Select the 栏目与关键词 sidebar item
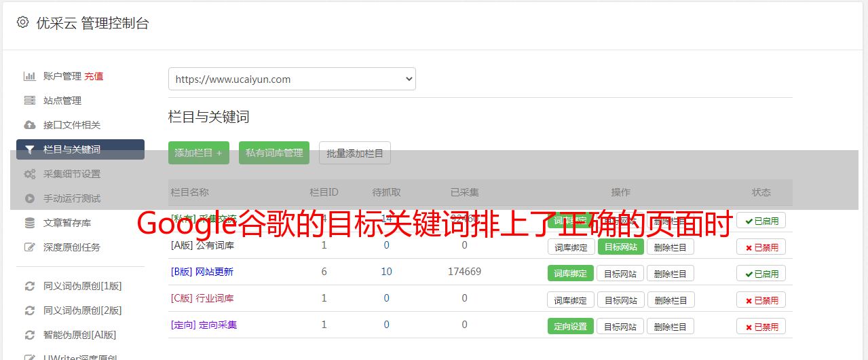Image resolution: width=868 pixels, height=360 pixels. pyautogui.click(x=80, y=149)
